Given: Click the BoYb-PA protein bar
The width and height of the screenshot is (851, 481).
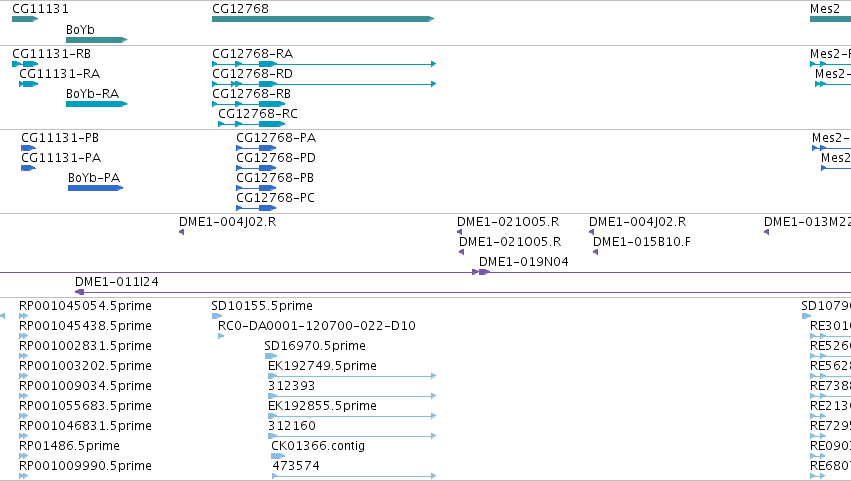Looking at the screenshot, I should pyautogui.click(x=96, y=188).
